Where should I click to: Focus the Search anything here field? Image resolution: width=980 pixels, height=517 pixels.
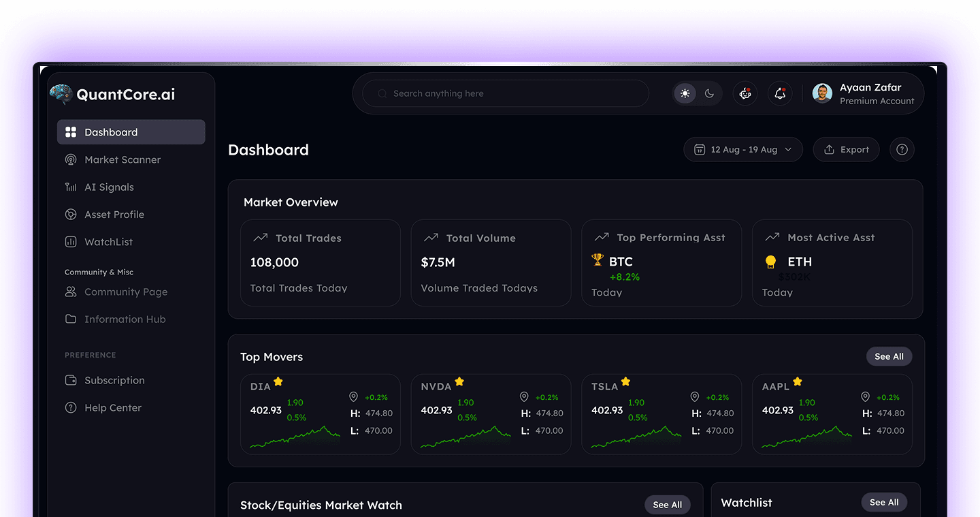pos(505,93)
